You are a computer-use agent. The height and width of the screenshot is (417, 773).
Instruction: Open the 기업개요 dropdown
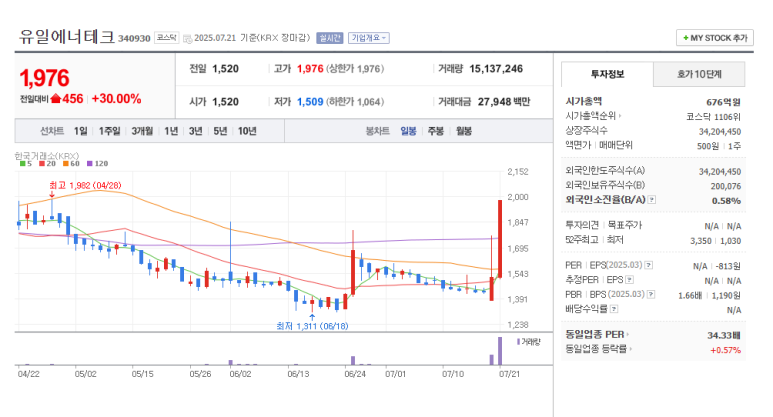[369, 38]
